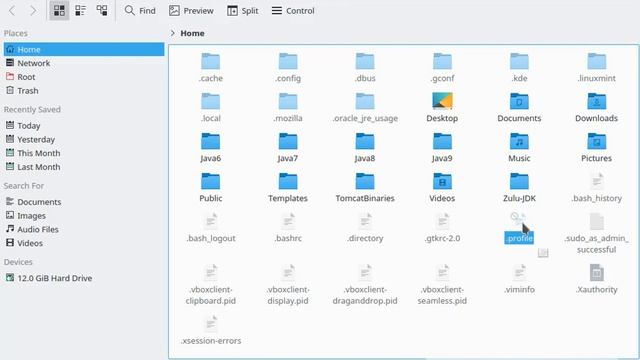Select the .local folder
The image size is (640, 360).
pyautogui.click(x=211, y=108)
